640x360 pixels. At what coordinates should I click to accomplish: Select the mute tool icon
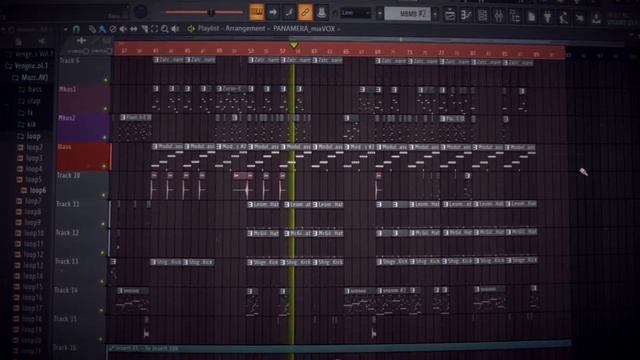[123, 29]
